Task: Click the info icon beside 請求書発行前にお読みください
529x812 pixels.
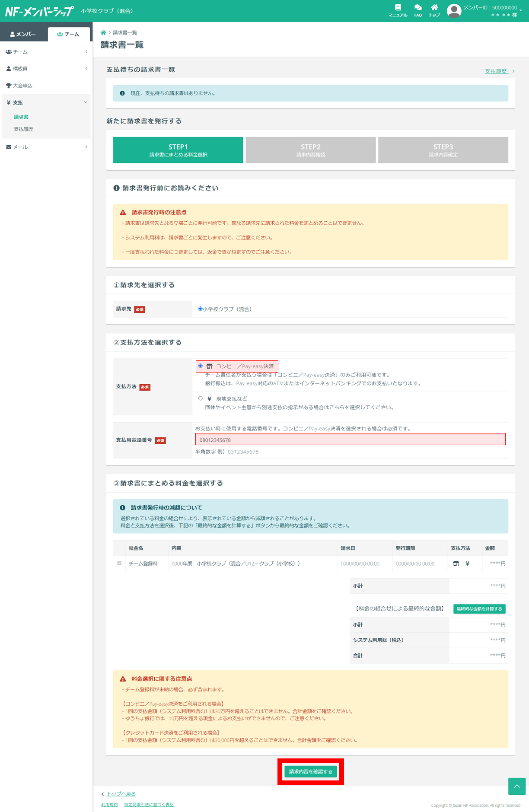Action: (116, 188)
